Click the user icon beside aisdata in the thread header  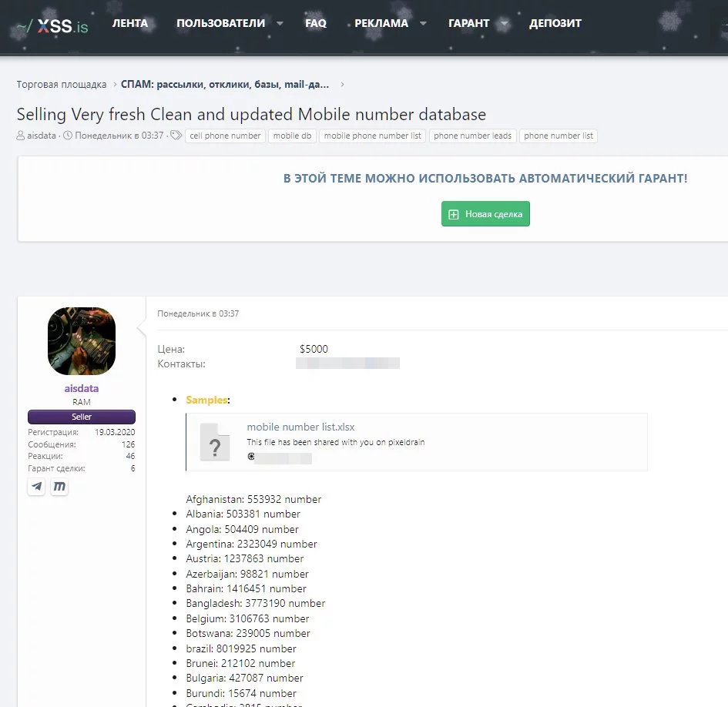click(21, 136)
